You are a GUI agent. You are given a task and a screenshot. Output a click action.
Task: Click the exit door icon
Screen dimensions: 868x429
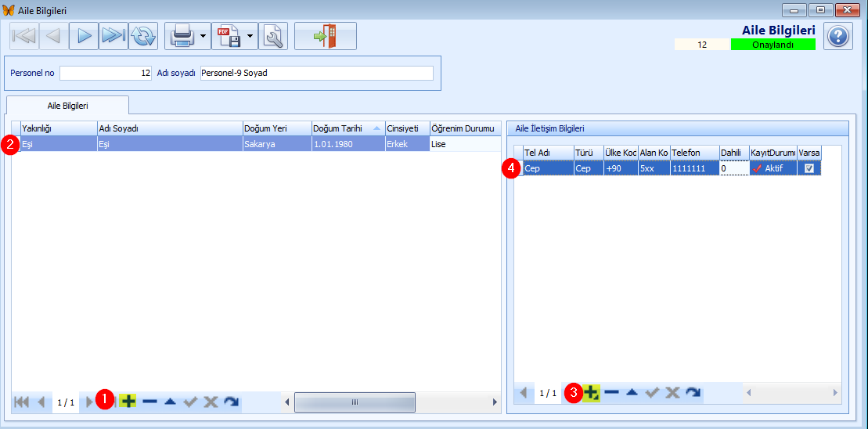(x=325, y=36)
